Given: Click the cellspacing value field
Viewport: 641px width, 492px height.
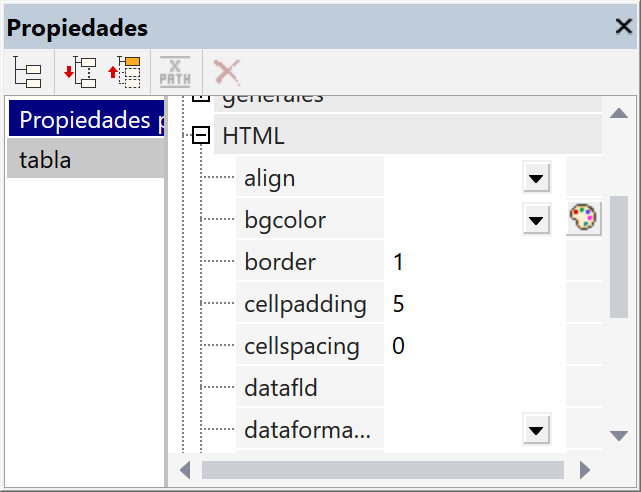Looking at the screenshot, I should (474, 346).
